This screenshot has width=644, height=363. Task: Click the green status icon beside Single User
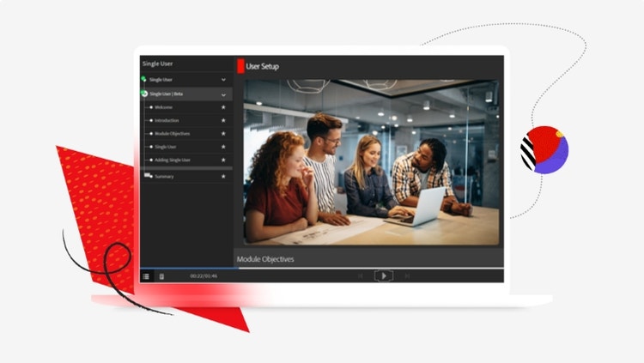point(144,79)
